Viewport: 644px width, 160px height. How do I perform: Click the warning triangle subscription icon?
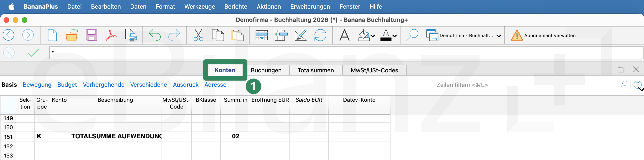click(517, 35)
